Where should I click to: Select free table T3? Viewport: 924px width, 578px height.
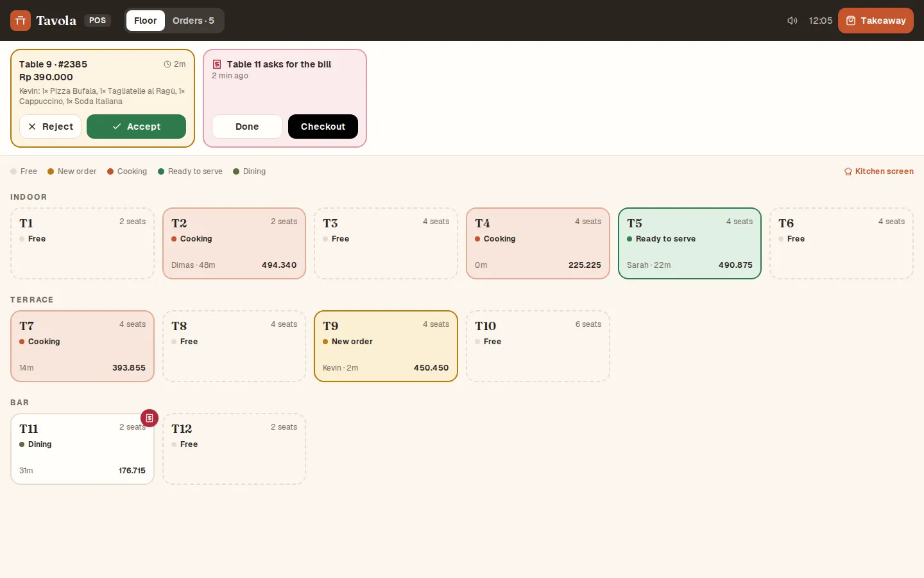tap(386, 243)
